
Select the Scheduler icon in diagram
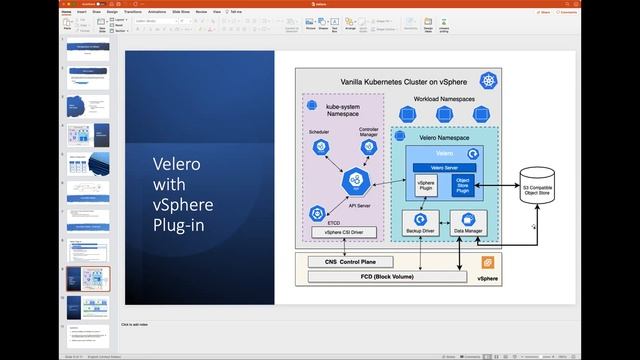click(321, 147)
